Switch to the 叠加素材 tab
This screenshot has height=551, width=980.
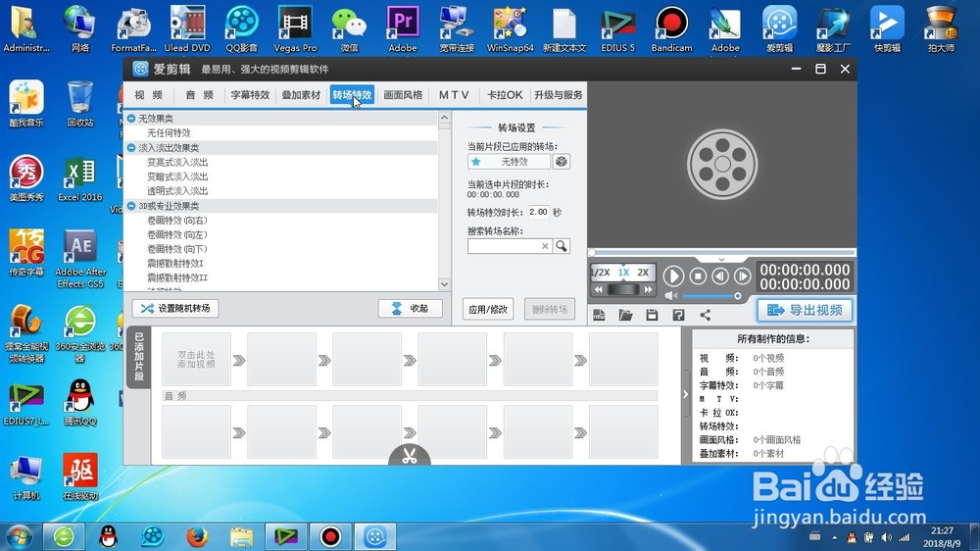(301, 95)
